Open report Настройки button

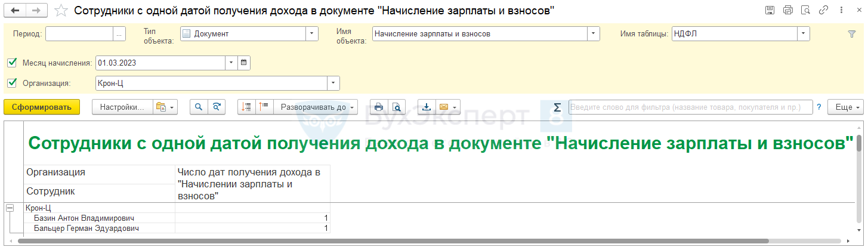pyautogui.click(x=122, y=107)
